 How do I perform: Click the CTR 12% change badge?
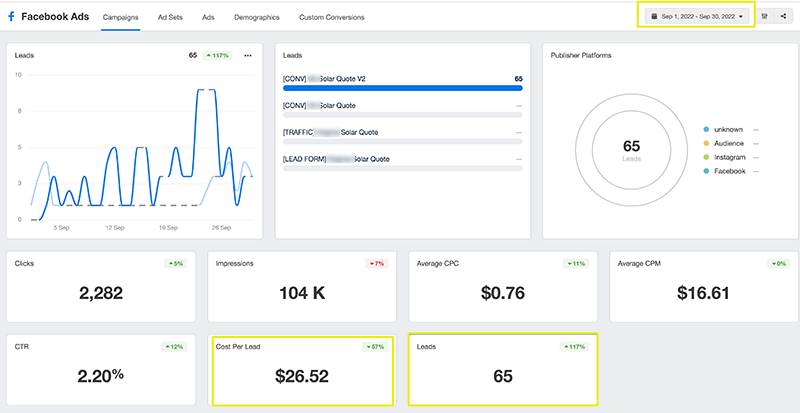coord(174,347)
